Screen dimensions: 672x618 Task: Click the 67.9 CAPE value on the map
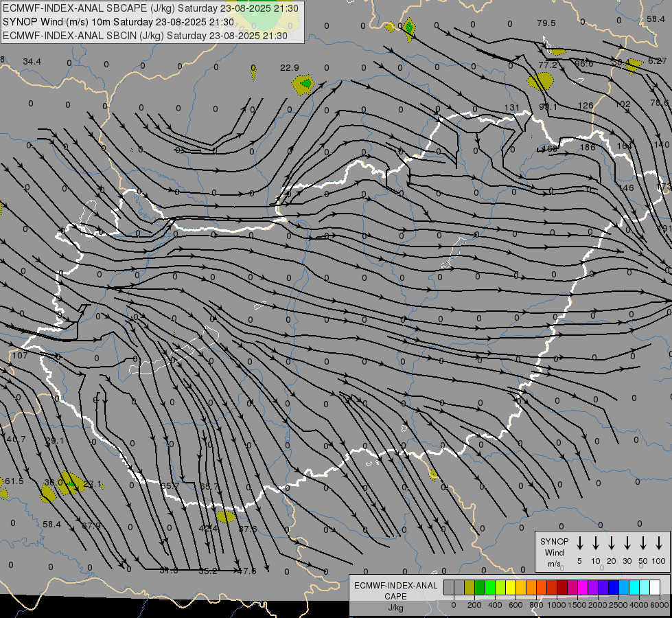(x=91, y=526)
